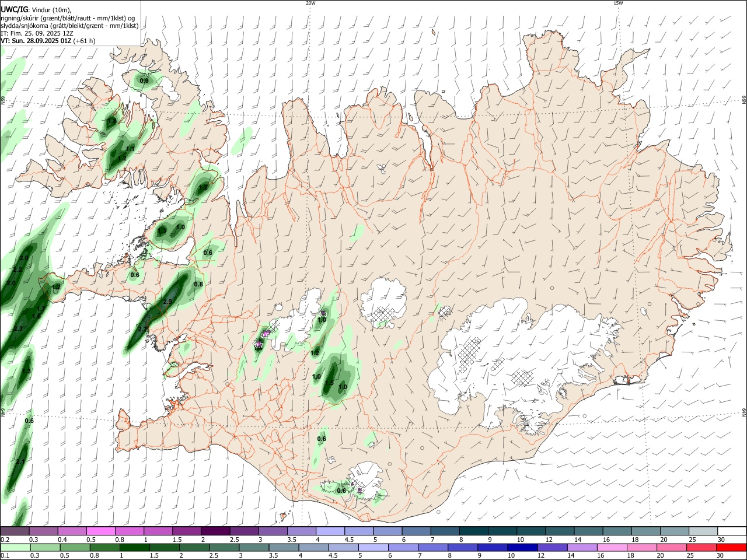This screenshot has width=747, height=560.
Task: Click the palest green 0.1 swatch, lower legend row
Action: [15, 547]
